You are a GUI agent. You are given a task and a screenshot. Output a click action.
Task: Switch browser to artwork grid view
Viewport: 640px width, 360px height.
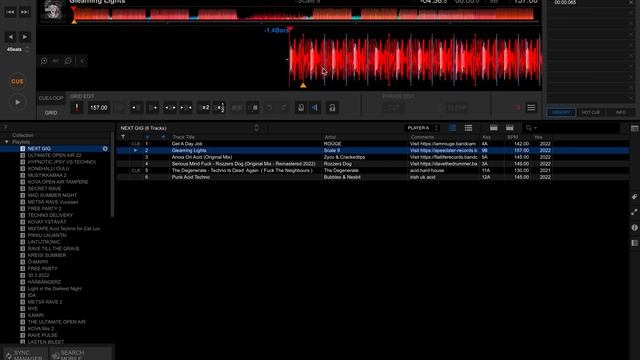click(452, 128)
